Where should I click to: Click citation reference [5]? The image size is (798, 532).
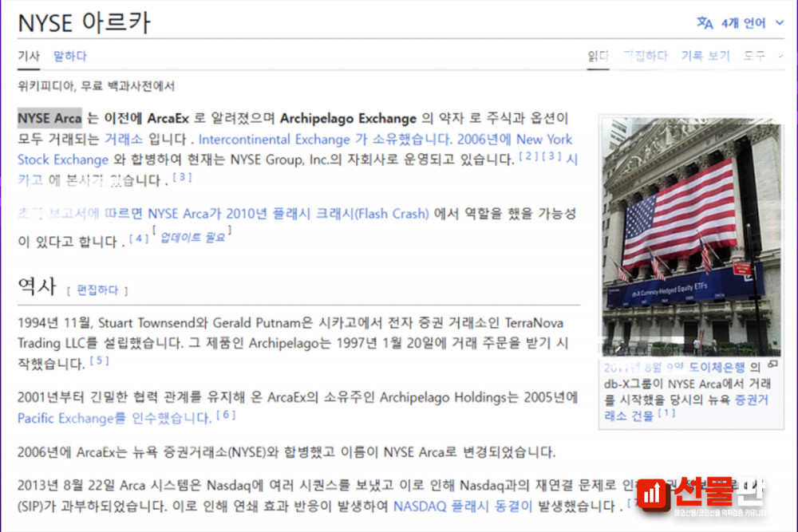tap(99, 361)
